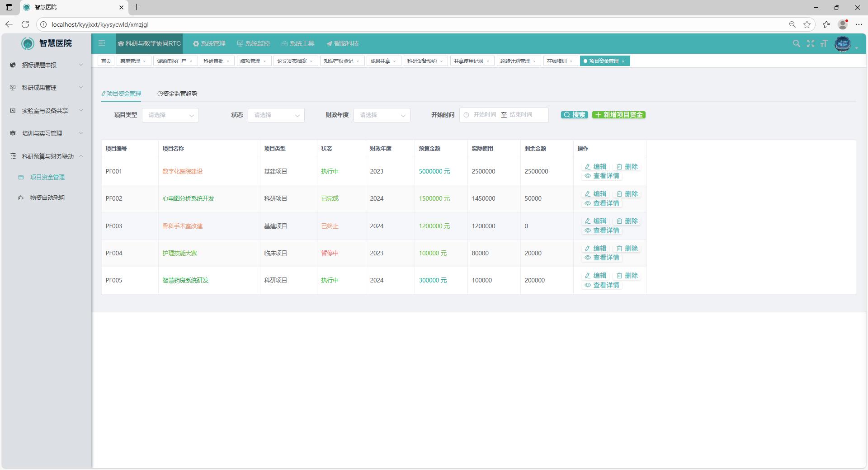
Task: View details of PF005 project
Action: (602, 286)
